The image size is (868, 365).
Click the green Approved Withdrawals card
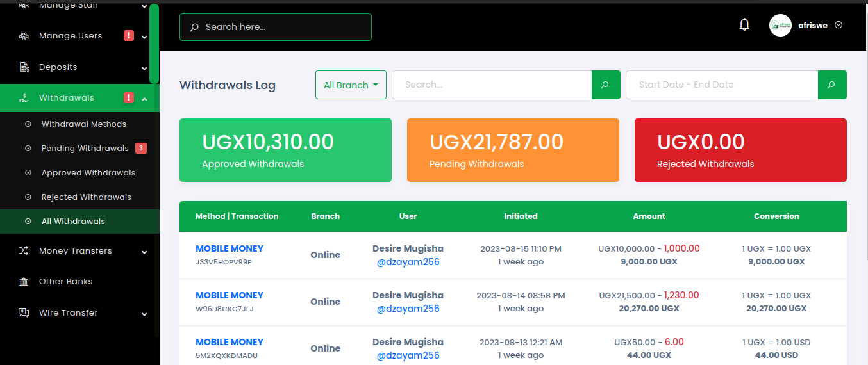tap(285, 150)
